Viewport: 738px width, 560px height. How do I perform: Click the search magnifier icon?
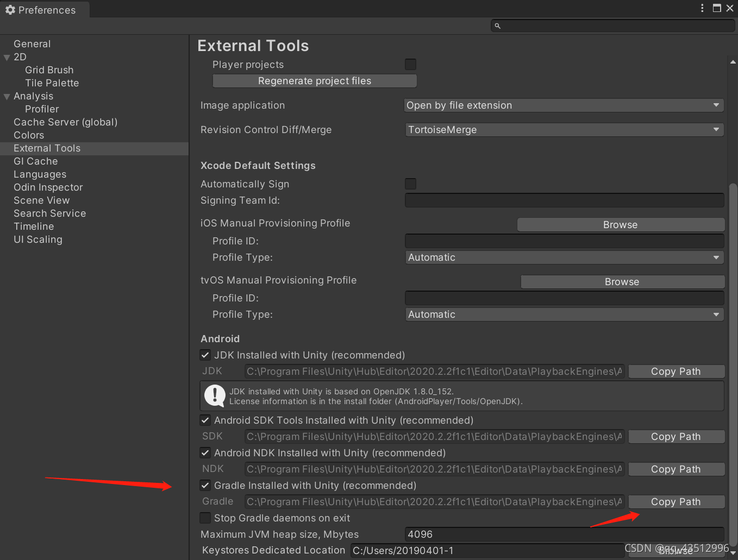(497, 26)
